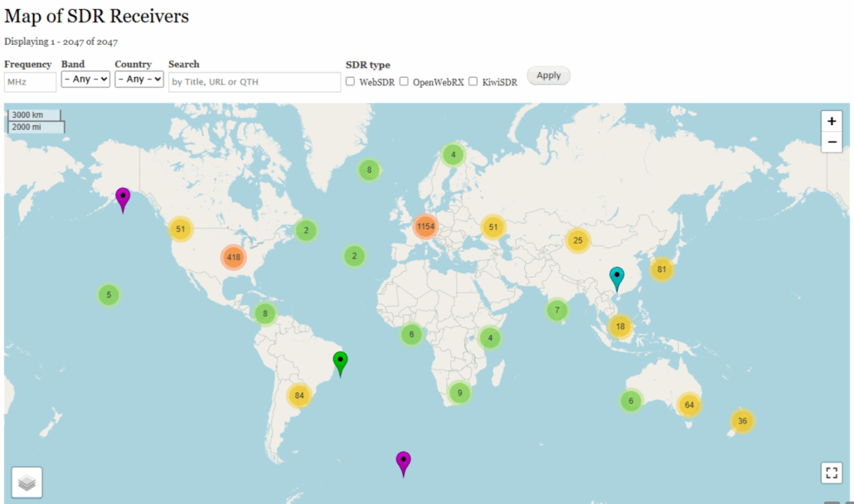Click the map zoom out minus button
Screen dimensions: 854x504
[x=832, y=143]
